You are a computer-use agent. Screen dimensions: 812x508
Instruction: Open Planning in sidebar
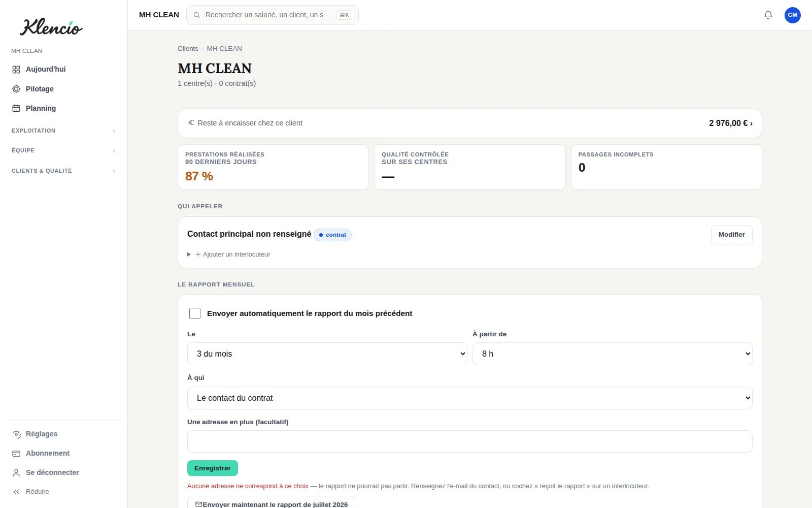click(x=64, y=108)
